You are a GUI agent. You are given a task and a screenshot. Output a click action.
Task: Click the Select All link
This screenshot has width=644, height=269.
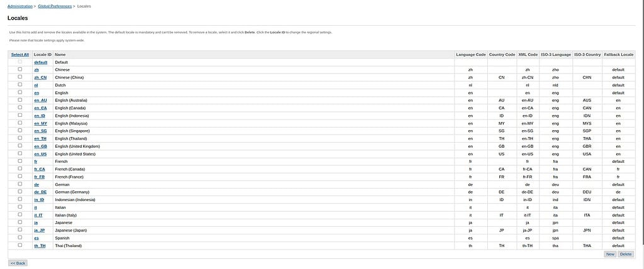click(x=20, y=55)
